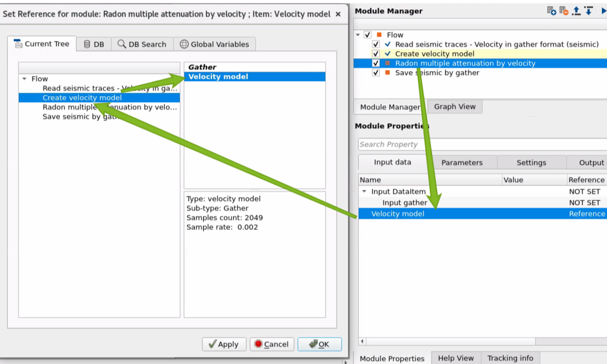Image resolution: width=607 pixels, height=364 pixels.
Task: Move the selected module up in the flow
Action: coord(575,10)
